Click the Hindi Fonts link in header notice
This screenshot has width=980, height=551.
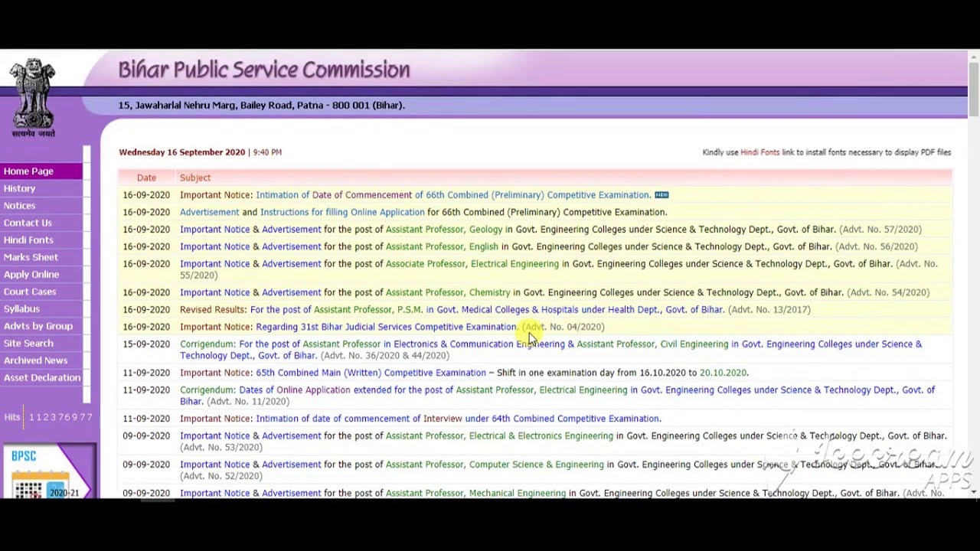(x=759, y=152)
